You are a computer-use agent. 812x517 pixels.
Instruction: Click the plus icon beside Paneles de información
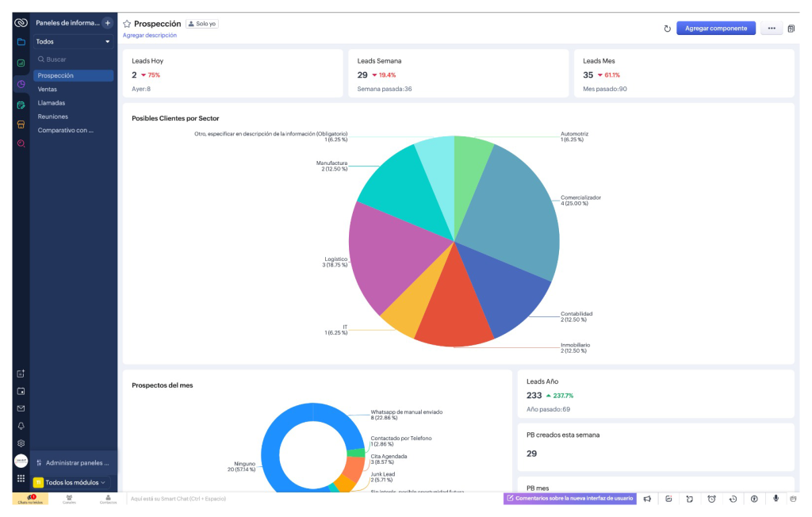click(108, 23)
